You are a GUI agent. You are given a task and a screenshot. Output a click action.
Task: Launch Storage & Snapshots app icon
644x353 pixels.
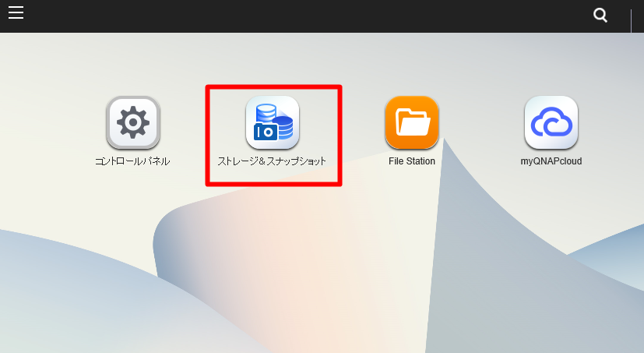273,122
